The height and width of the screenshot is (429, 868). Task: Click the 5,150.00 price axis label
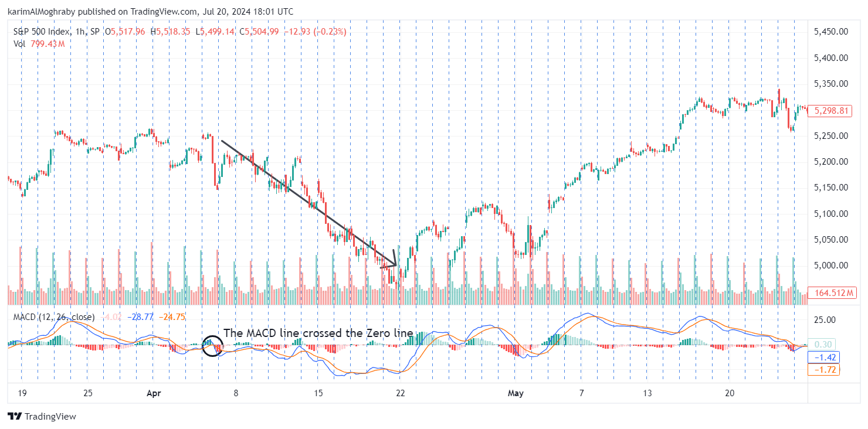tap(831, 188)
